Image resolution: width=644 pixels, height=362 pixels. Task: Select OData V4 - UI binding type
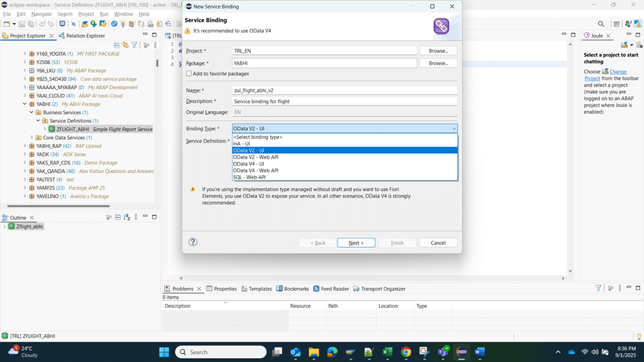(248, 164)
